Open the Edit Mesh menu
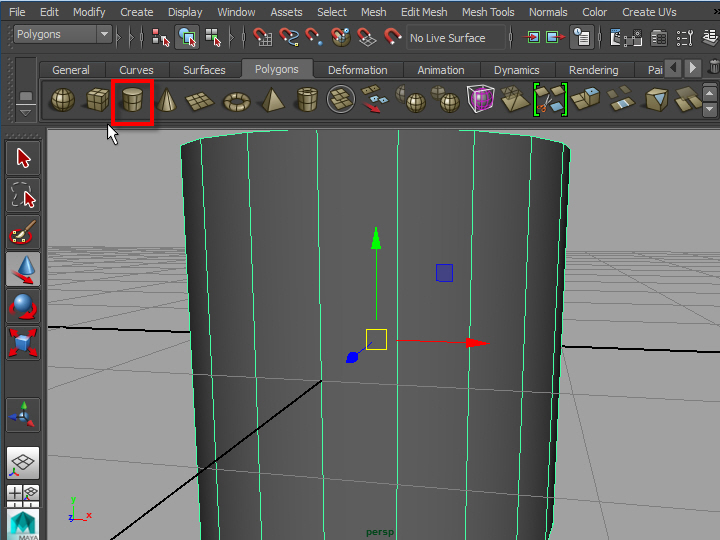 pos(424,12)
